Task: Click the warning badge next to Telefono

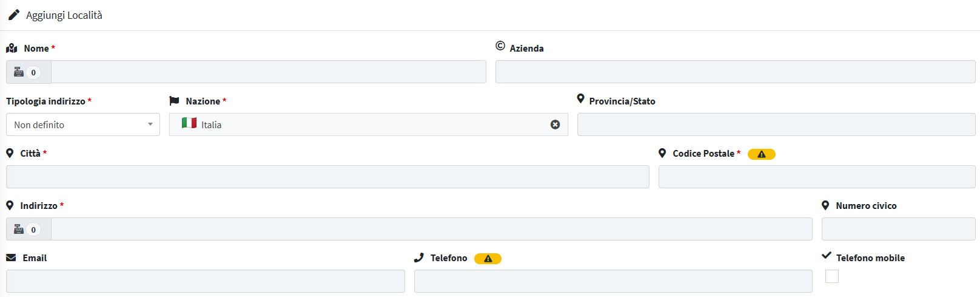Action: pyautogui.click(x=488, y=259)
